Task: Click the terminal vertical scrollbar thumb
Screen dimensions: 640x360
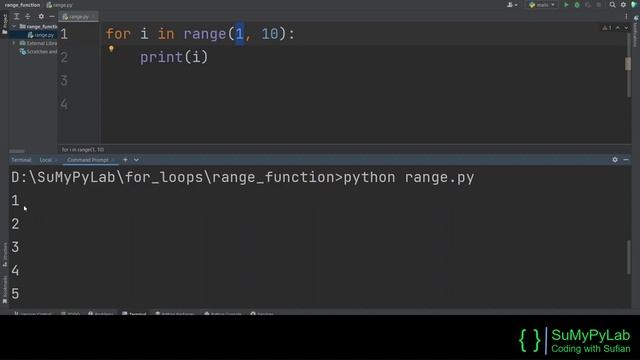Action: [x=628, y=257]
